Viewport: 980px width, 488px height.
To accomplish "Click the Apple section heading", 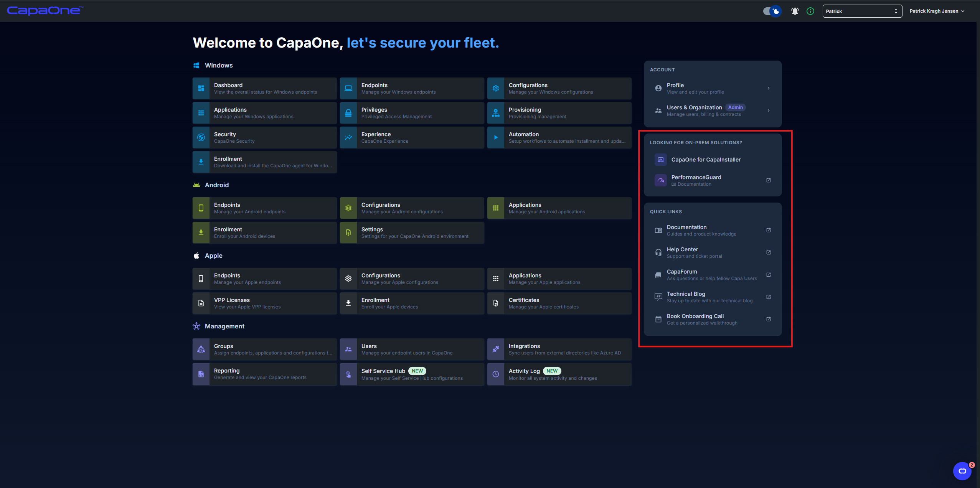I will [x=213, y=256].
